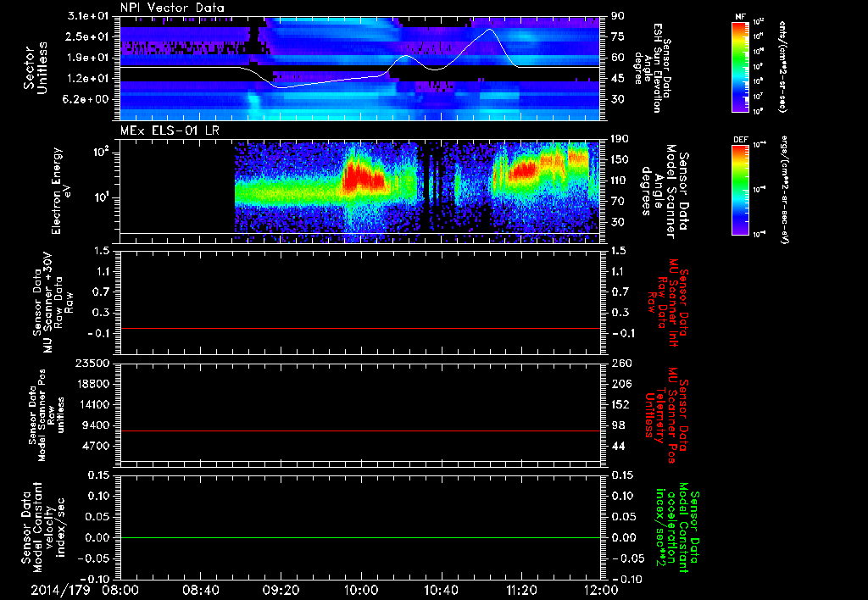Click the red line in Model Scanner Pos panel

click(359, 431)
